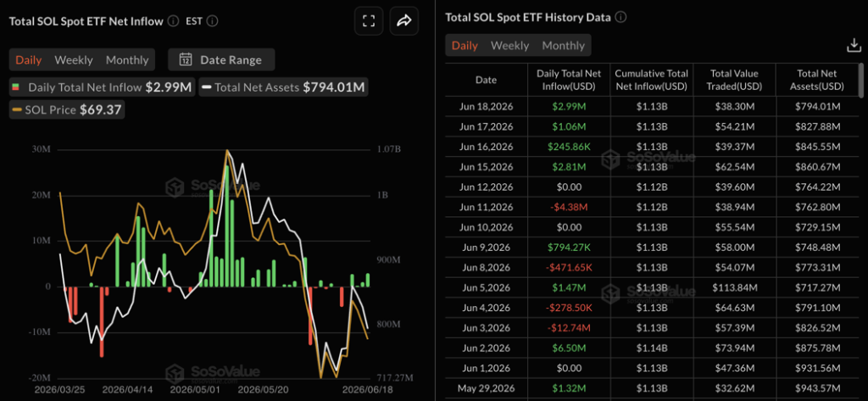Click the Jun 15,2026 date cell
The width and height of the screenshot is (868, 401).
click(486, 167)
